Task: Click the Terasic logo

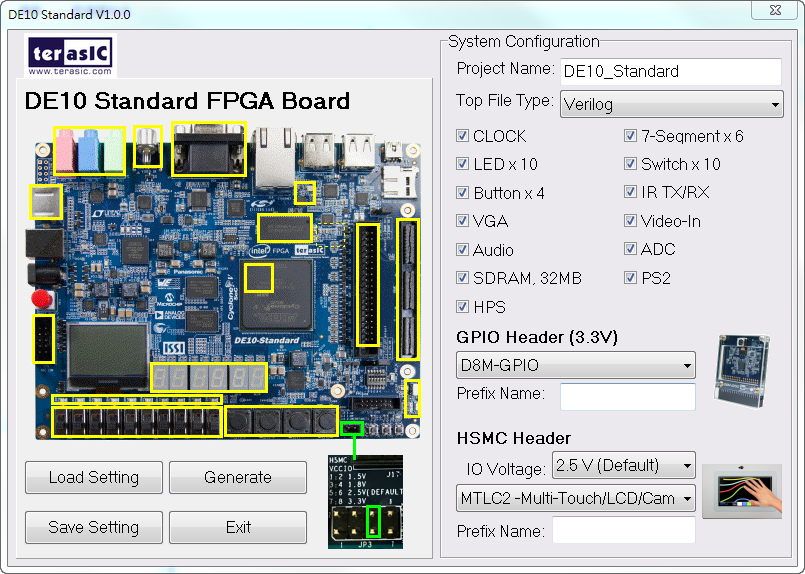Action: coord(70,55)
